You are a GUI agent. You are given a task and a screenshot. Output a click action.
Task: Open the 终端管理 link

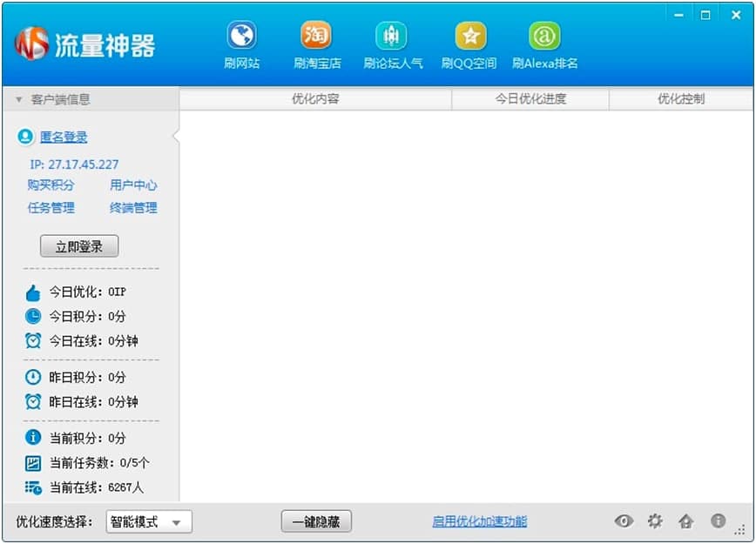coord(133,208)
